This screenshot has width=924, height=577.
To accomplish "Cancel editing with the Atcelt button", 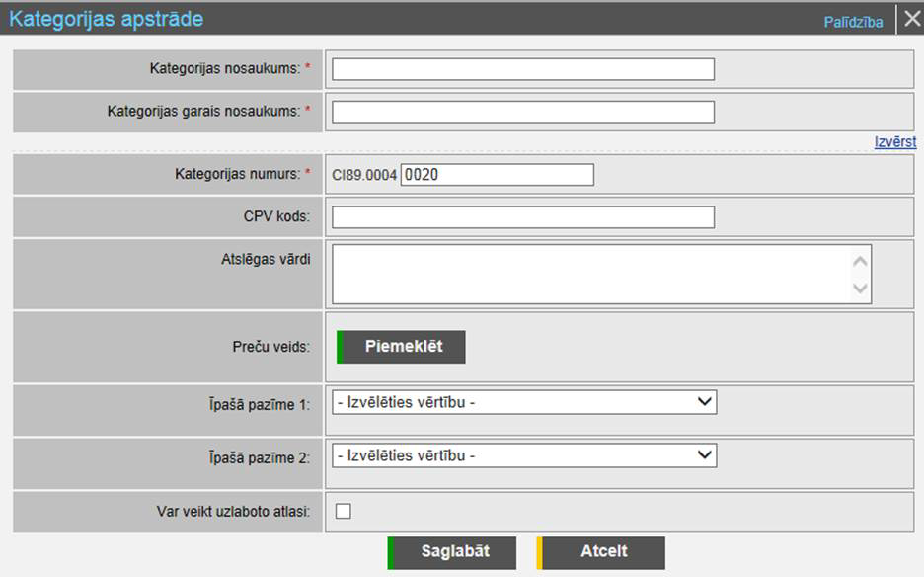I will (x=602, y=552).
